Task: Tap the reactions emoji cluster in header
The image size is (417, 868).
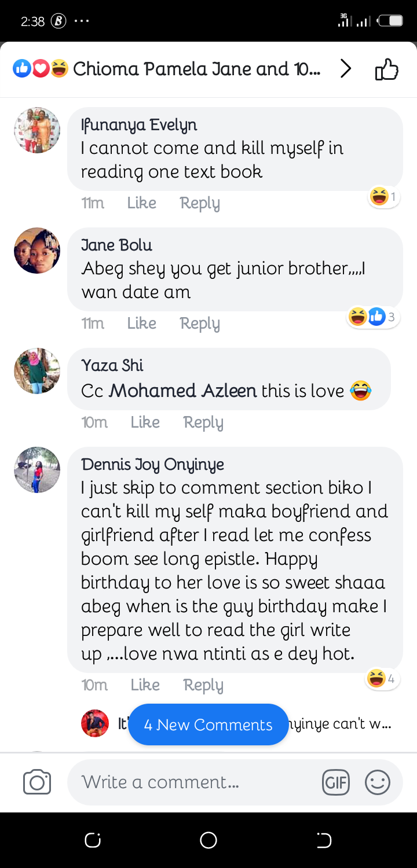Action: (x=41, y=69)
